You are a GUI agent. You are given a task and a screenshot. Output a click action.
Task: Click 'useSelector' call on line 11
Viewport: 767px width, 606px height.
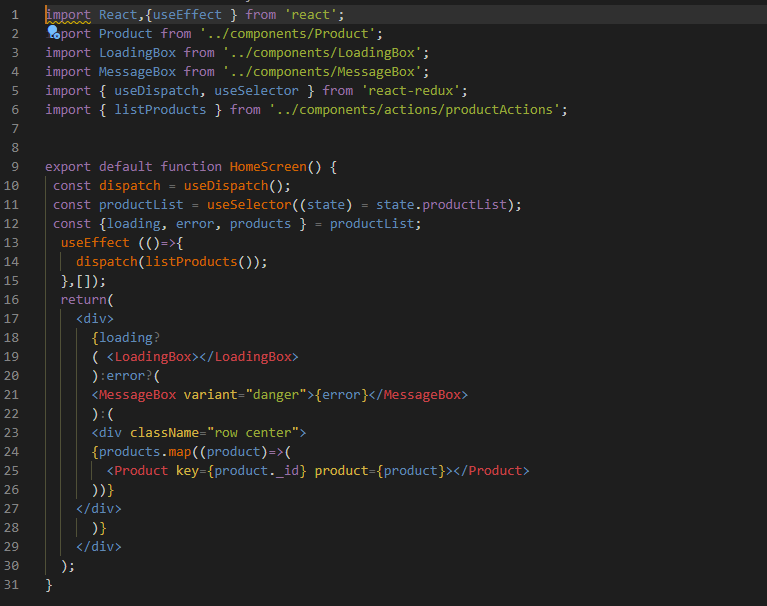point(249,205)
